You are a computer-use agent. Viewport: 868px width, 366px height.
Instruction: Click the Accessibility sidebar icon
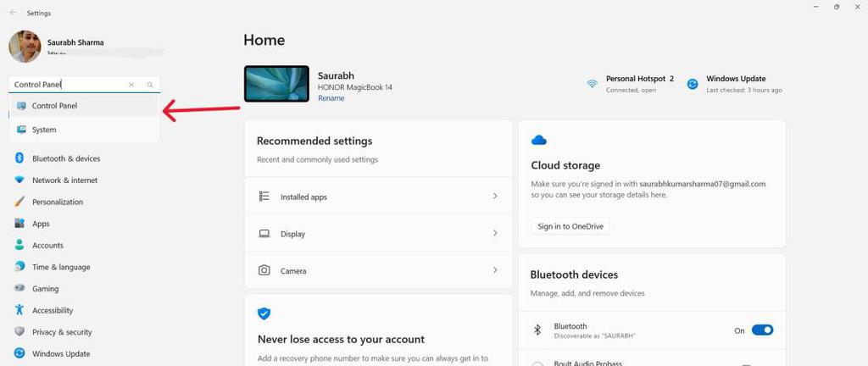coord(19,310)
